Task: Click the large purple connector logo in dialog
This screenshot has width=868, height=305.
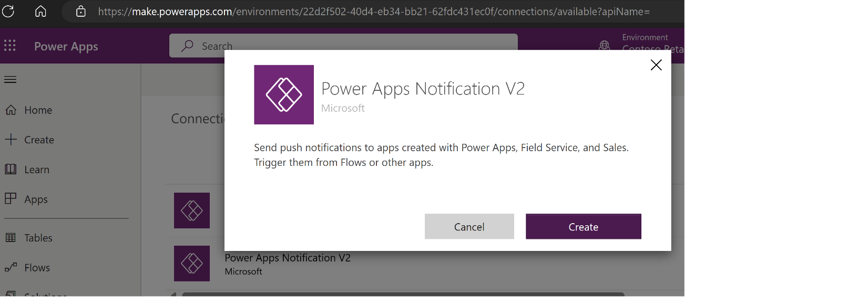Action: [284, 94]
